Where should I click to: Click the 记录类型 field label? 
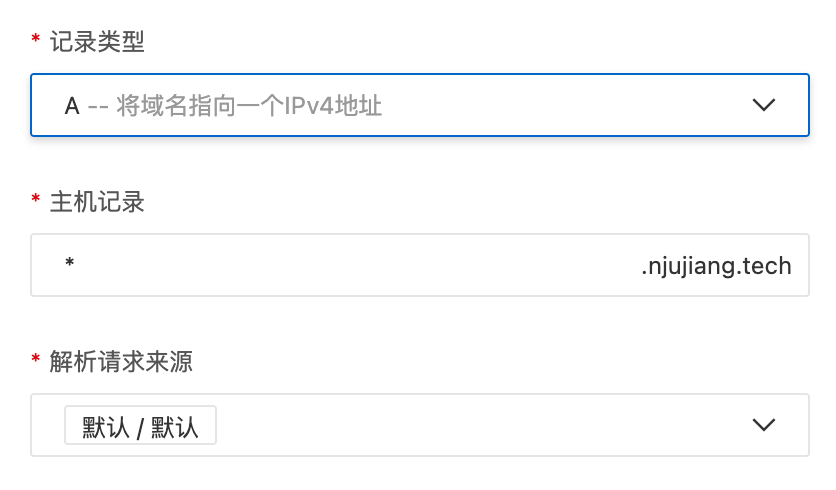[x=97, y=41]
